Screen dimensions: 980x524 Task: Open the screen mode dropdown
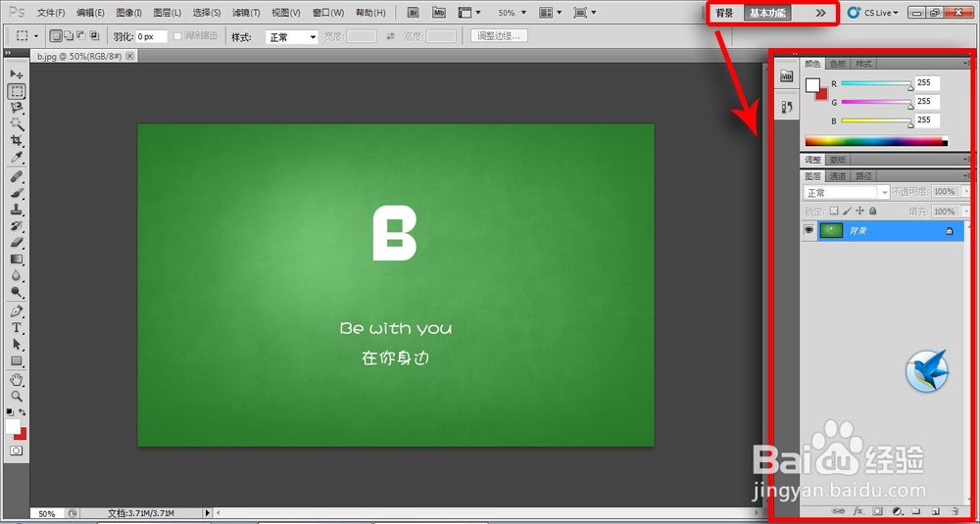(x=585, y=13)
